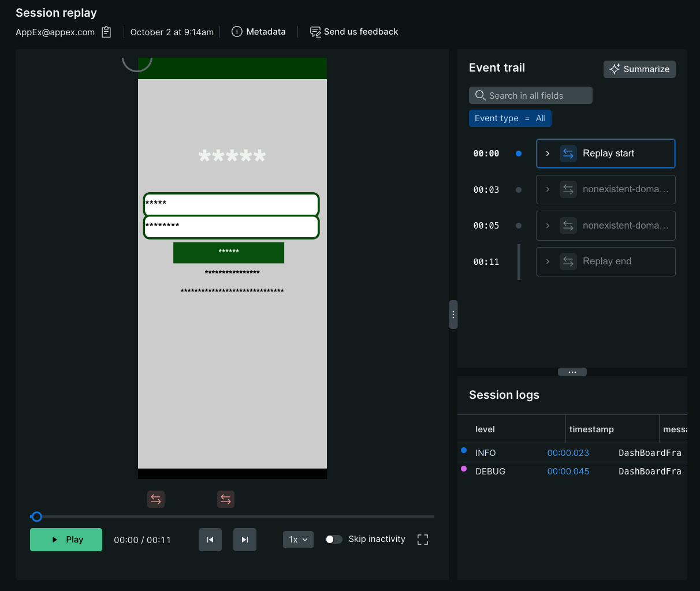
Task: Skip to the previous event
Action: pos(210,540)
